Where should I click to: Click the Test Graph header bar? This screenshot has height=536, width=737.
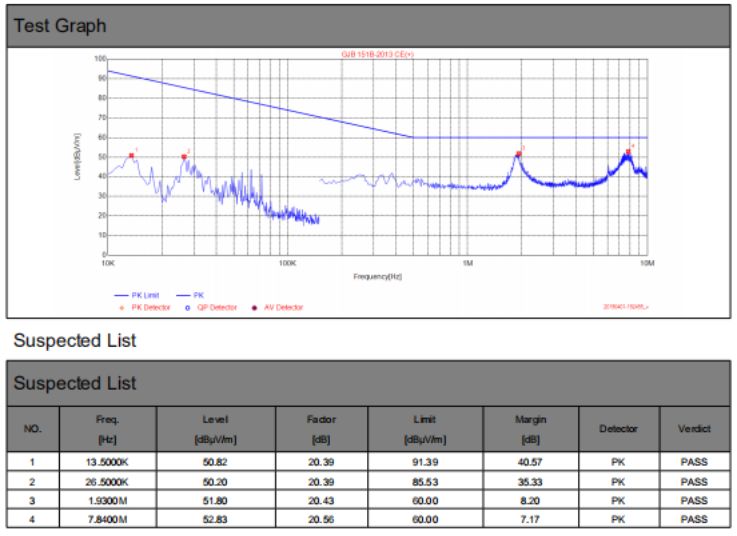click(368, 26)
